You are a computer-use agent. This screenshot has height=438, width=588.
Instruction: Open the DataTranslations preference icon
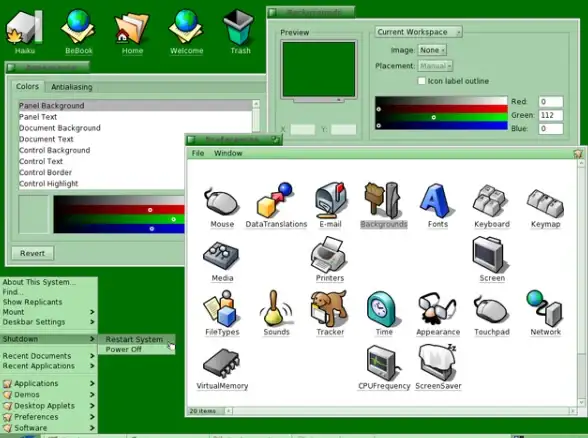(275, 201)
